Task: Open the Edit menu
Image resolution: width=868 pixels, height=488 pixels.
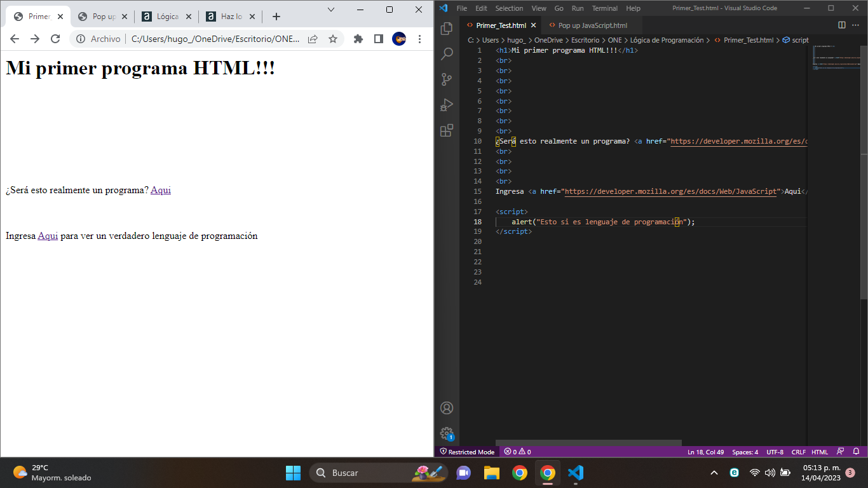Action: point(481,8)
